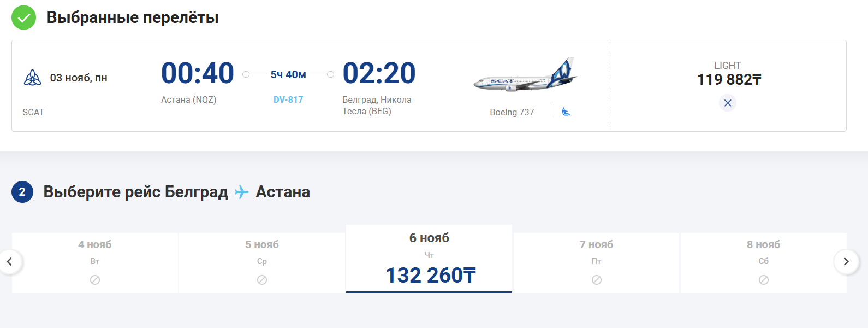Click the green checkmark selected-flights icon

point(23,17)
